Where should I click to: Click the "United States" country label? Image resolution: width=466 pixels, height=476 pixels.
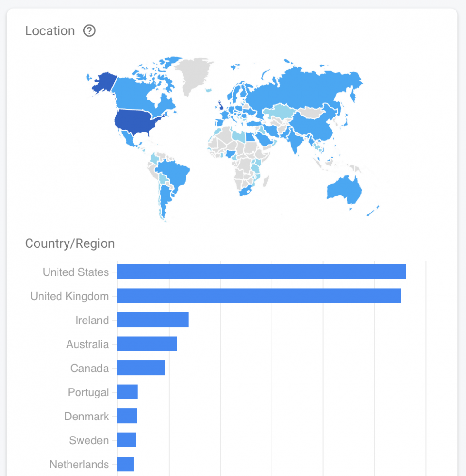tap(76, 272)
